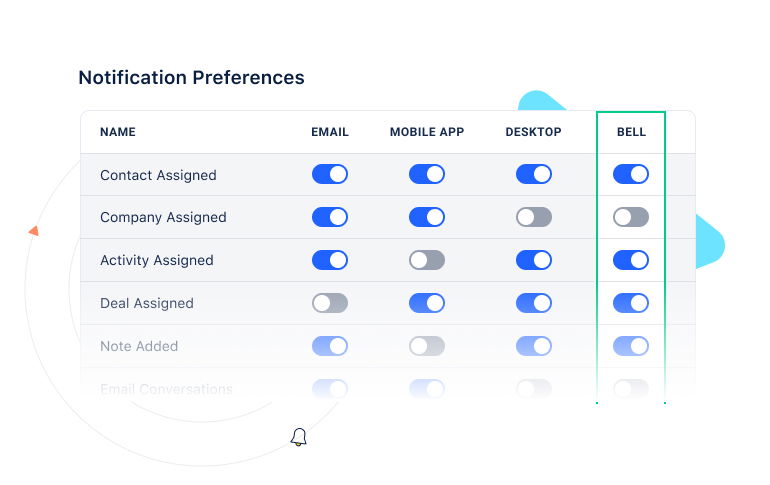Enable Company Assigned bell notifications
The height and width of the screenshot is (485, 770).
630,217
